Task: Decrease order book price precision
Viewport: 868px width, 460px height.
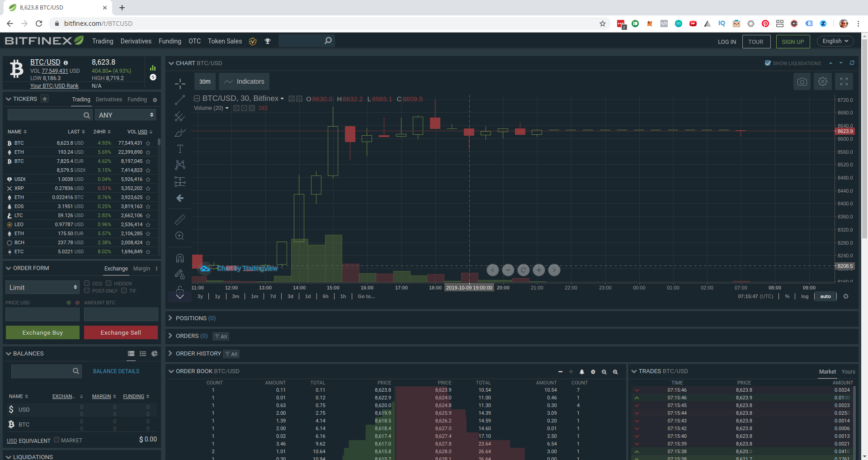Action: click(x=560, y=372)
